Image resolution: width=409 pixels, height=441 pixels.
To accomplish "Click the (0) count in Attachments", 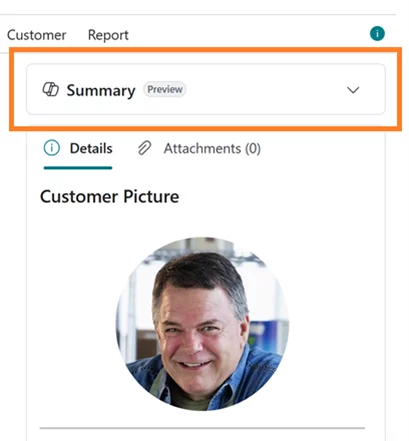I will (253, 148).
